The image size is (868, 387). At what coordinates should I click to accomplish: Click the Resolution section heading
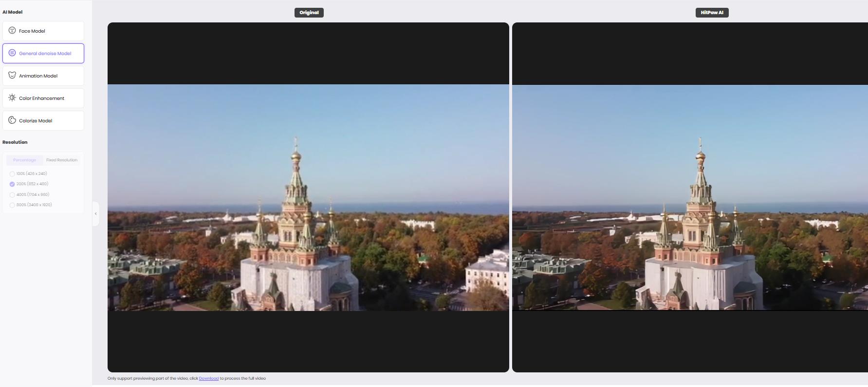click(x=15, y=142)
